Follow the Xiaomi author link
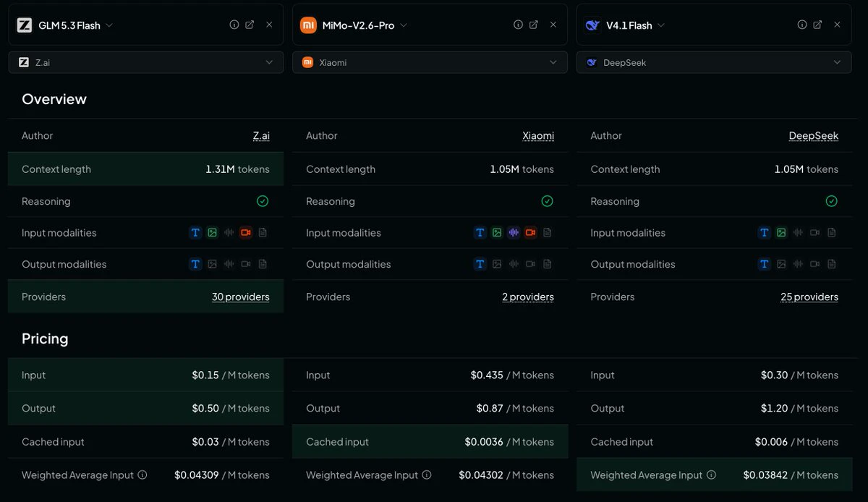The width and height of the screenshot is (868, 502). [x=538, y=136]
